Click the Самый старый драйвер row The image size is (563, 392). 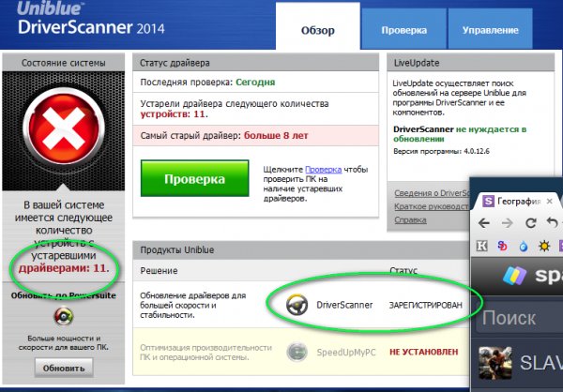point(255,136)
